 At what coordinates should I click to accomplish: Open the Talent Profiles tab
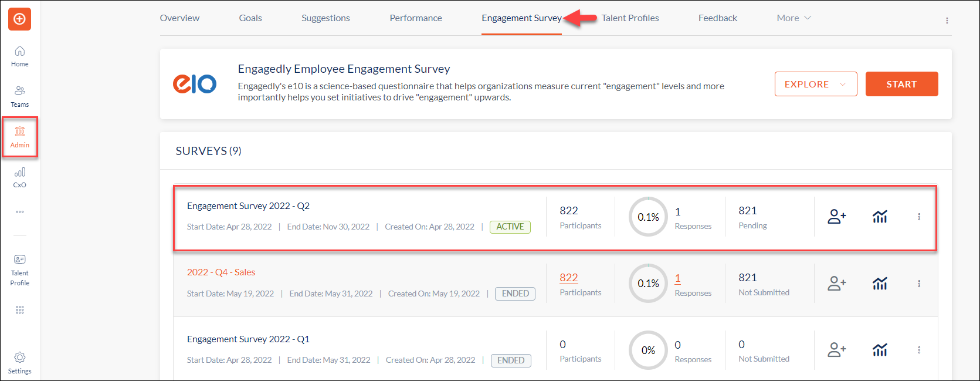pyautogui.click(x=630, y=18)
